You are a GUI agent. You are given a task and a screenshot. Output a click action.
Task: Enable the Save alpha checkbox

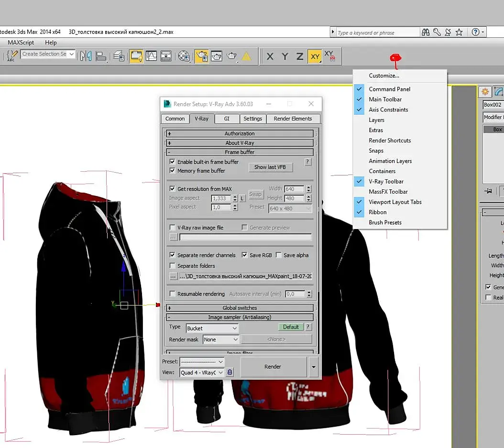(x=279, y=255)
